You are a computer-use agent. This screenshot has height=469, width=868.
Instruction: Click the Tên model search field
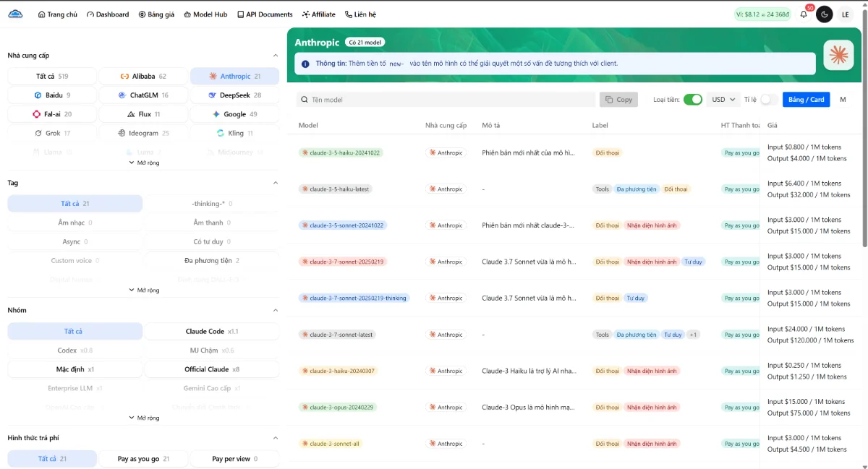point(445,100)
